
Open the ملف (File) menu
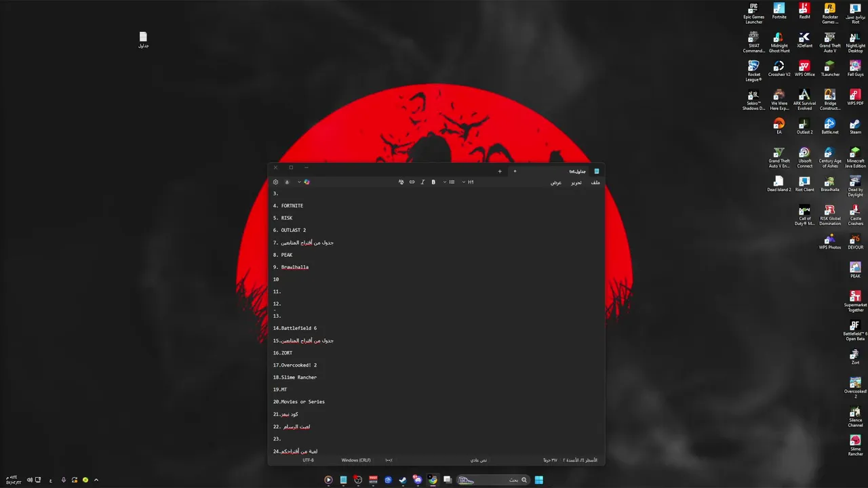595,182
